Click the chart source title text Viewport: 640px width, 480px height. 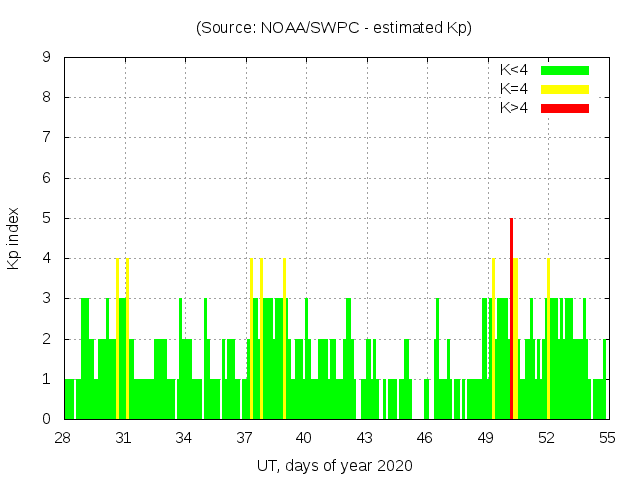click(x=333, y=28)
